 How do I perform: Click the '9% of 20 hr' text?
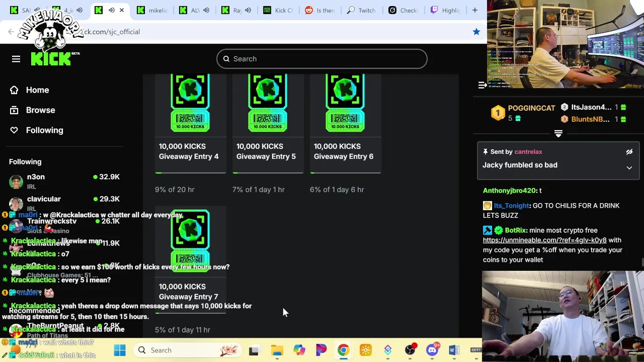(x=175, y=190)
